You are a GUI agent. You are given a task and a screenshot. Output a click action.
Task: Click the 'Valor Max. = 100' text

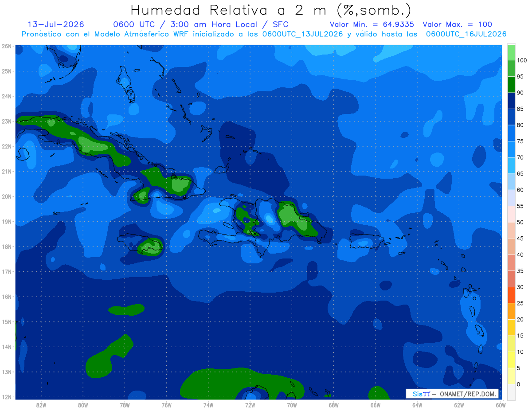(458, 24)
